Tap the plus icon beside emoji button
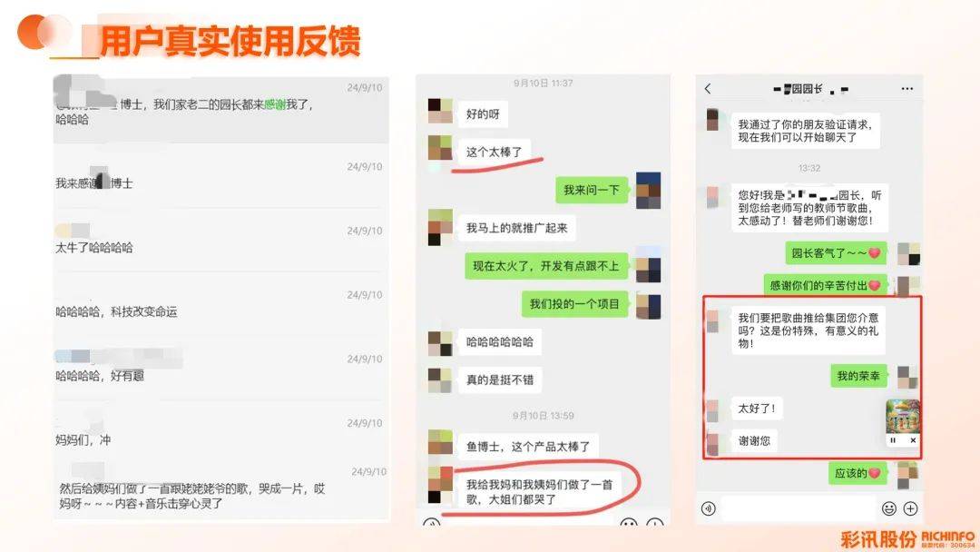Viewport: 980px width, 552px height. 911,508
